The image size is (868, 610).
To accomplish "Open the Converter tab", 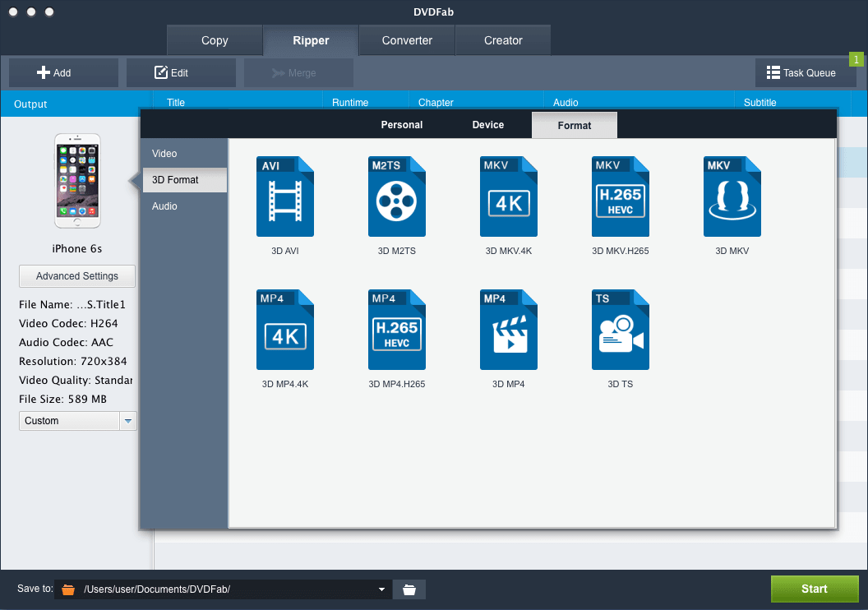I will pos(407,40).
